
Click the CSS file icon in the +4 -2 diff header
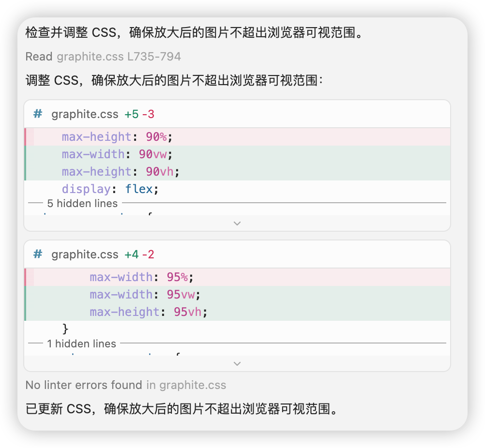click(x=38, y=254)
